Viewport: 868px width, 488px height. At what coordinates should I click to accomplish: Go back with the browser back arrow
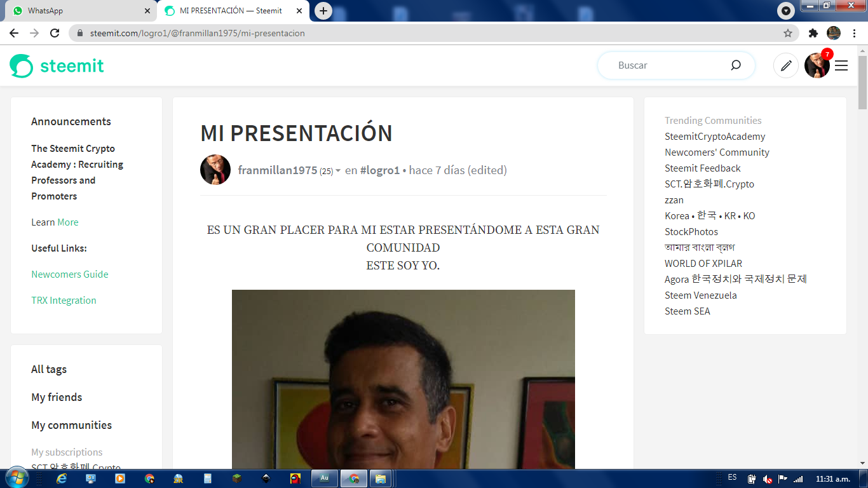(14, 33)
